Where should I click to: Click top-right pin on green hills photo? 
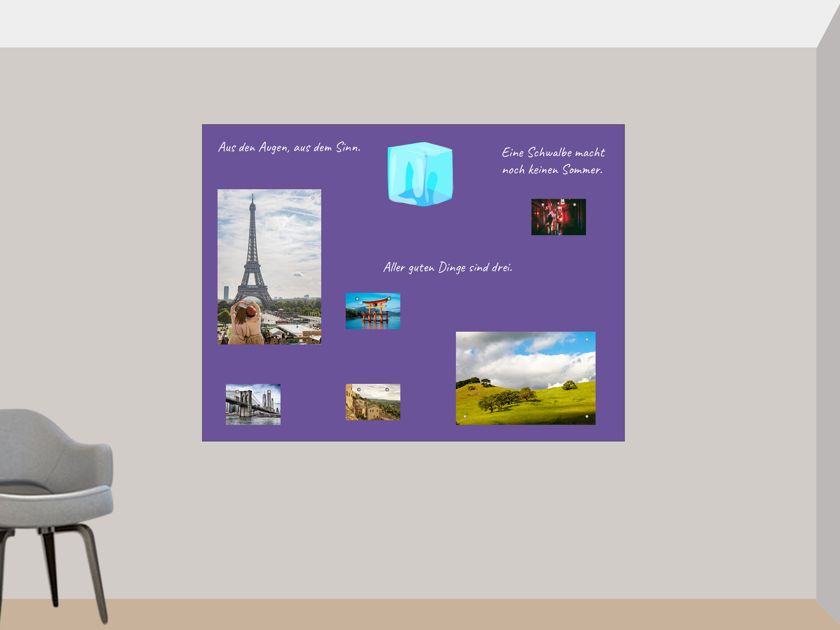point(587,340)
